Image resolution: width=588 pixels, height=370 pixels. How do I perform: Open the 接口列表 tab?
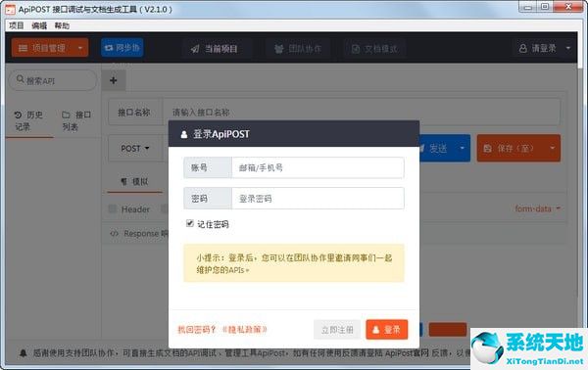(76, 120)
